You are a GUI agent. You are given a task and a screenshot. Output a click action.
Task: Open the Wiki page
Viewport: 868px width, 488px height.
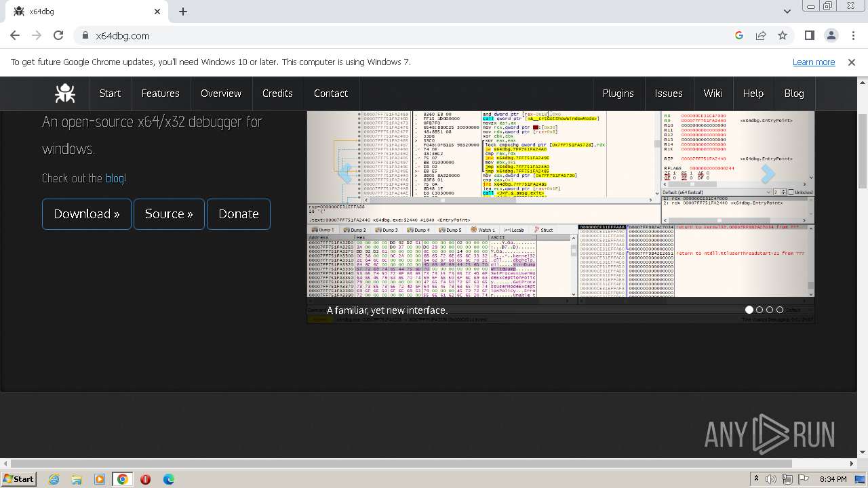tap(713, 94)
